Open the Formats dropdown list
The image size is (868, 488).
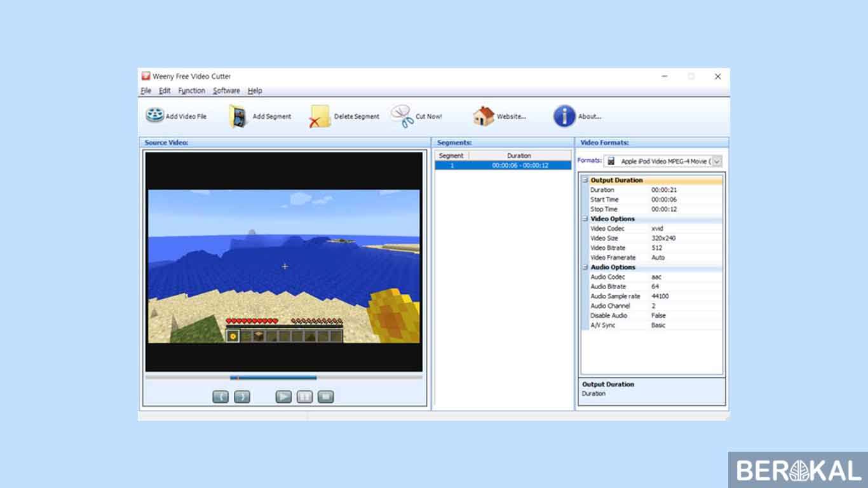coord(717,161)
